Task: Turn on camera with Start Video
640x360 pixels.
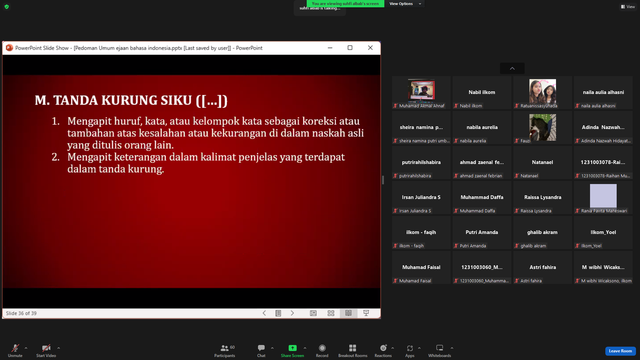Action: tap(46, 350)
